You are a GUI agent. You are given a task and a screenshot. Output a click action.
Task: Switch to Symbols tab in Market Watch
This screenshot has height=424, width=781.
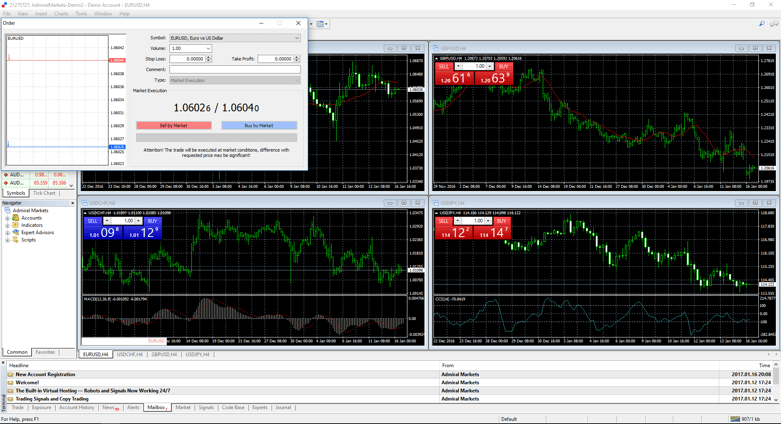(15, 193)
